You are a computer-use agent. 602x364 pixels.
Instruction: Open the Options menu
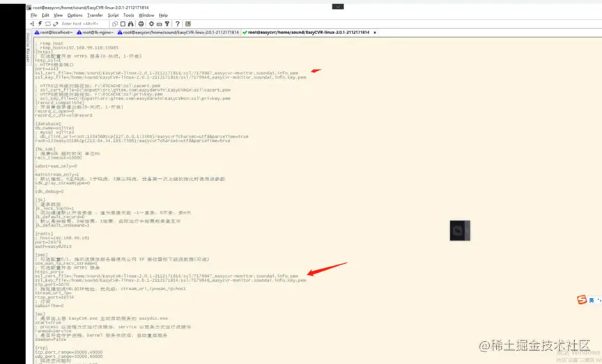point(75,15)
